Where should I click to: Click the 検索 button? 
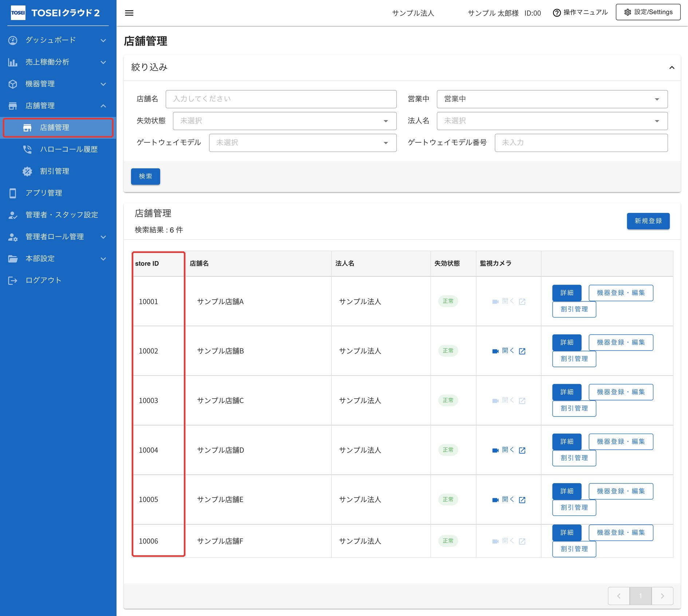click(x=146, y=176)
